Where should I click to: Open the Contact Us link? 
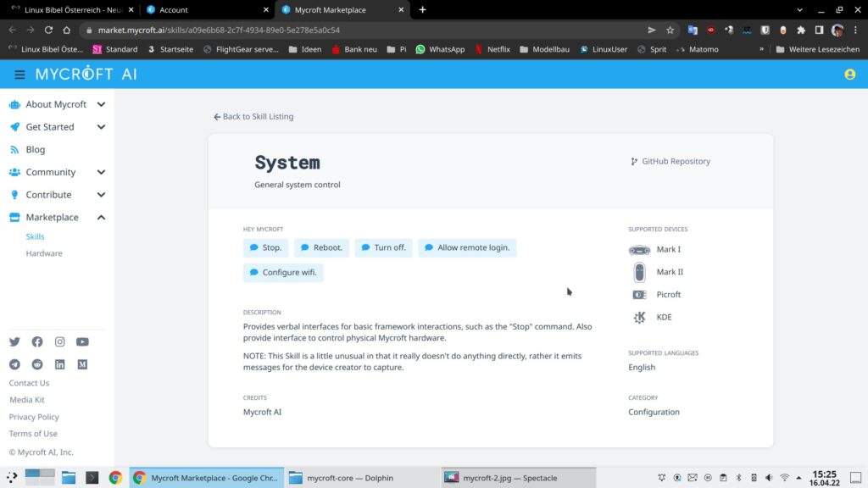pyautogui.click(x=29, y=383)
